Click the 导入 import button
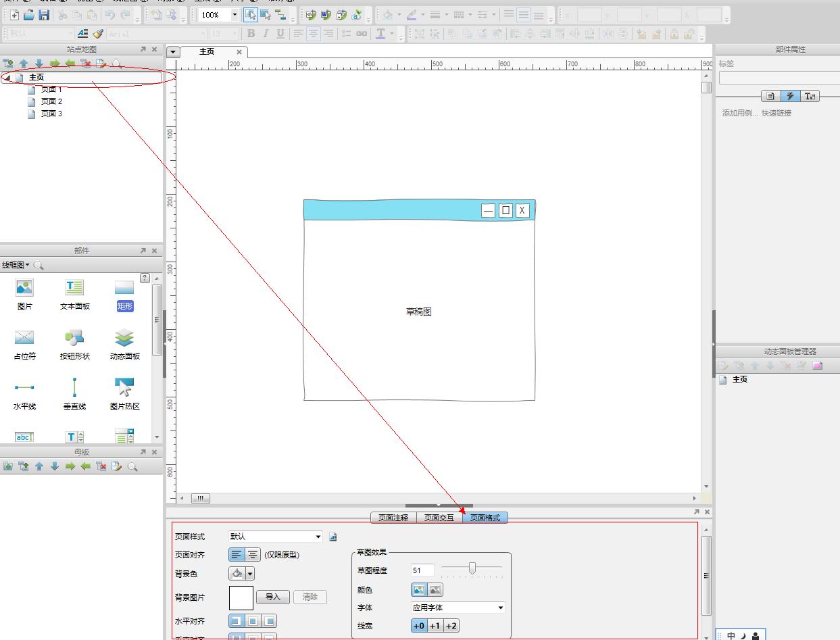The width and height of the screenshot is (840, 640). (x=273, y=597)
